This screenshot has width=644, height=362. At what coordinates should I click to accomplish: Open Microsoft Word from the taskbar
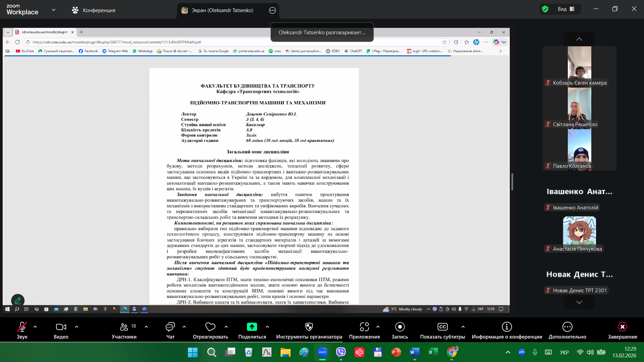pyautogui.click(x=414, y=352)
